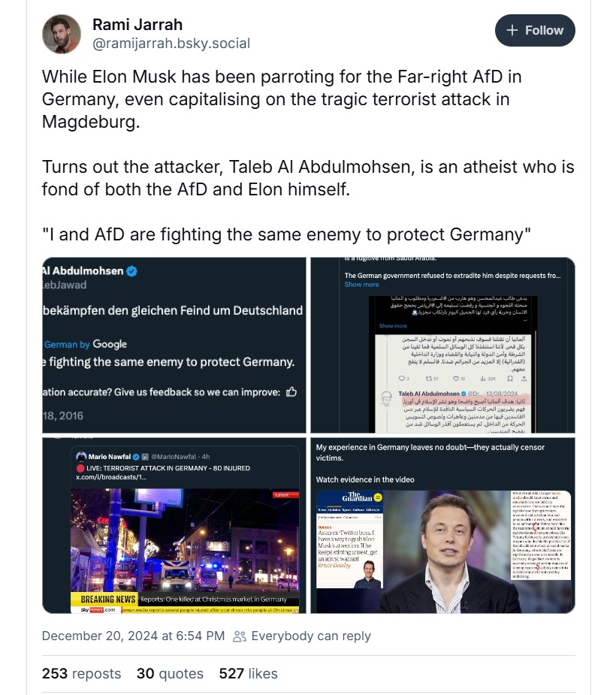Click the plus icon on Follow

coord(513,31)
